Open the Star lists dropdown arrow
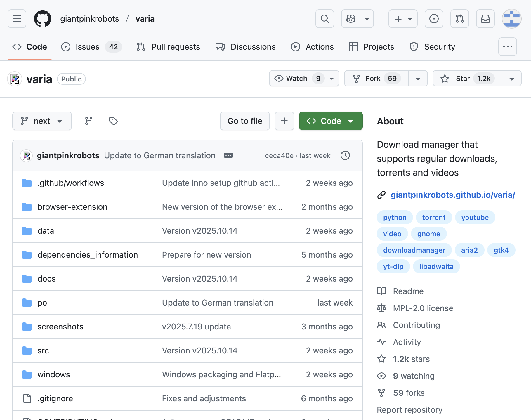531x420 pixels. point(511,79)
